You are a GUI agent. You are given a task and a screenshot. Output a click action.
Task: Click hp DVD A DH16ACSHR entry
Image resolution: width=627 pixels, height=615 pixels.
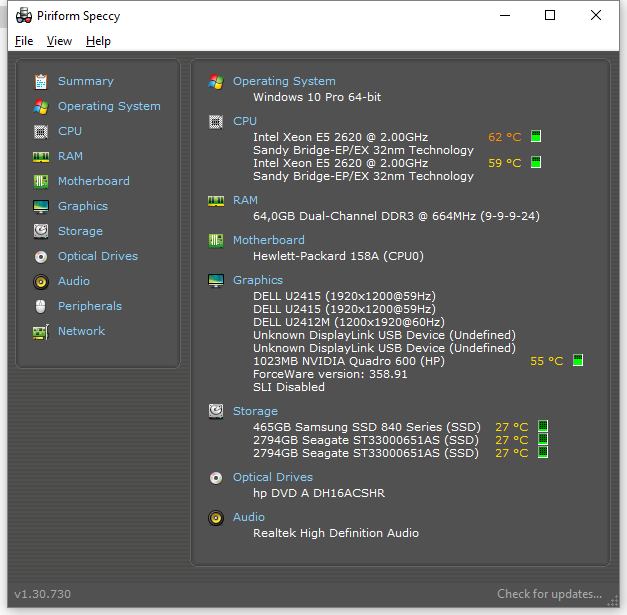(x=319, y=493)
